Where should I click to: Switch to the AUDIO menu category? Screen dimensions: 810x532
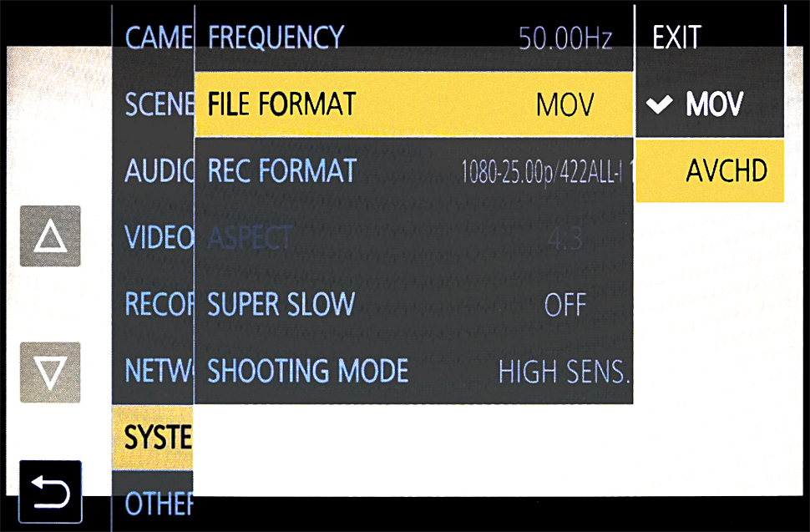click(153, 170)
